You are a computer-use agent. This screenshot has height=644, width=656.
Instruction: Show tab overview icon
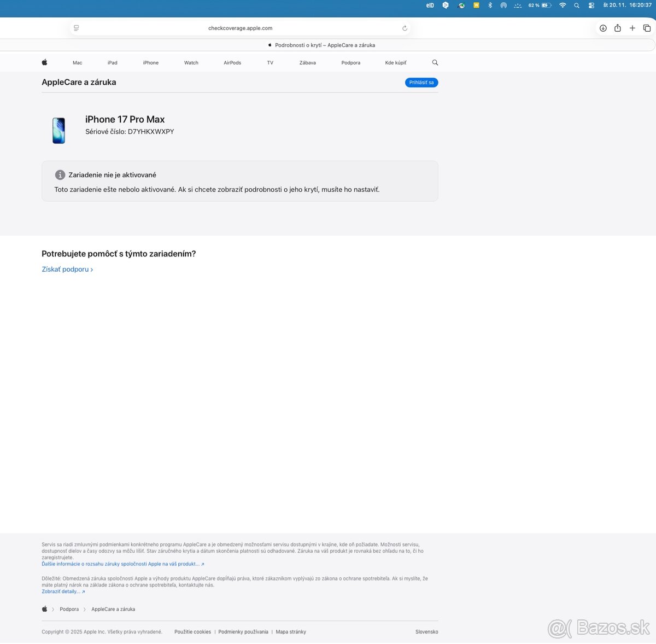click(x=647, y=28)
